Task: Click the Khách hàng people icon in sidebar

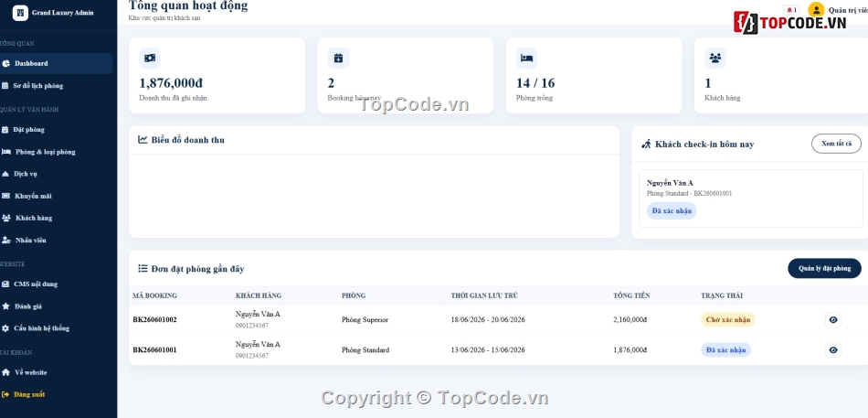Action: click(6, 218)
